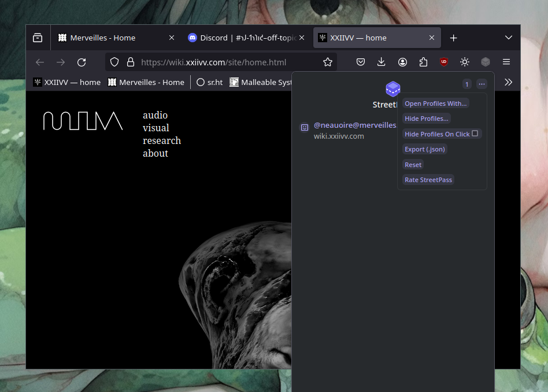Bookmark this page with the star icon
The image size is (548, 392).
(328, 62)
